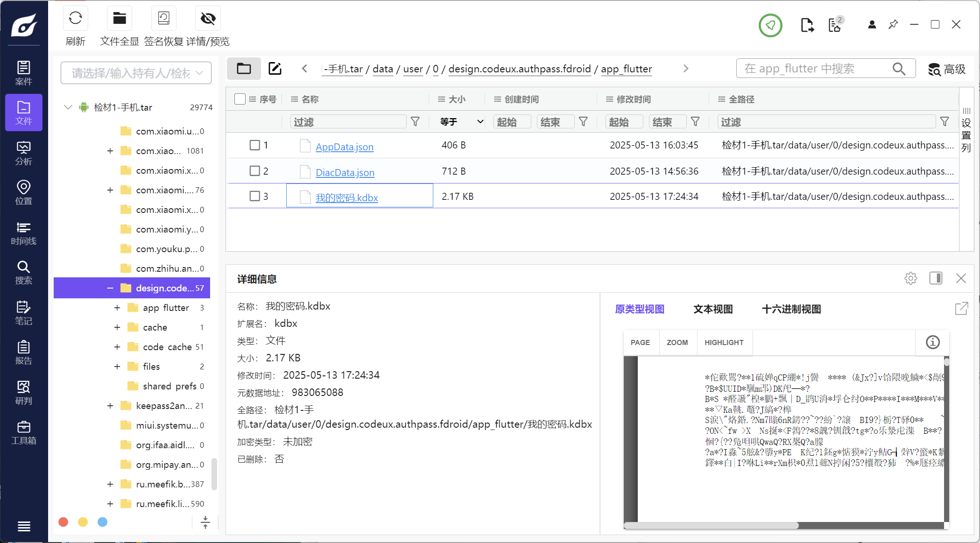Open the HIGHLIGHT tab in preview

[724, 342]
